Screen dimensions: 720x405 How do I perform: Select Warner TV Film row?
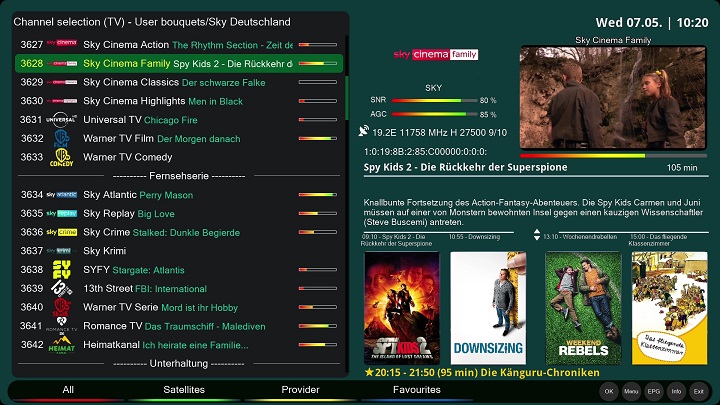click(x=179, y=139)
